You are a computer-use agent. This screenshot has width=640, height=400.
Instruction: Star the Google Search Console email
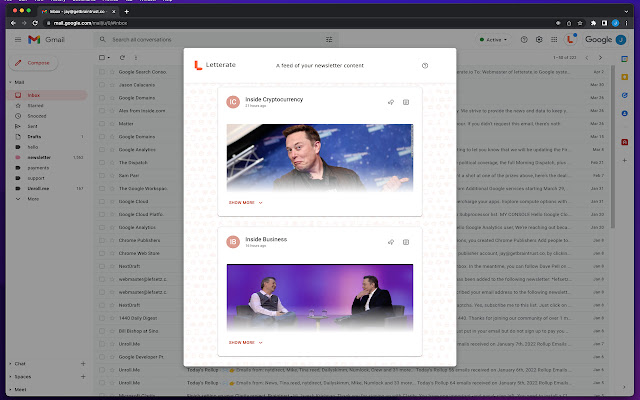pyautogui.click(x=112, y=72)
